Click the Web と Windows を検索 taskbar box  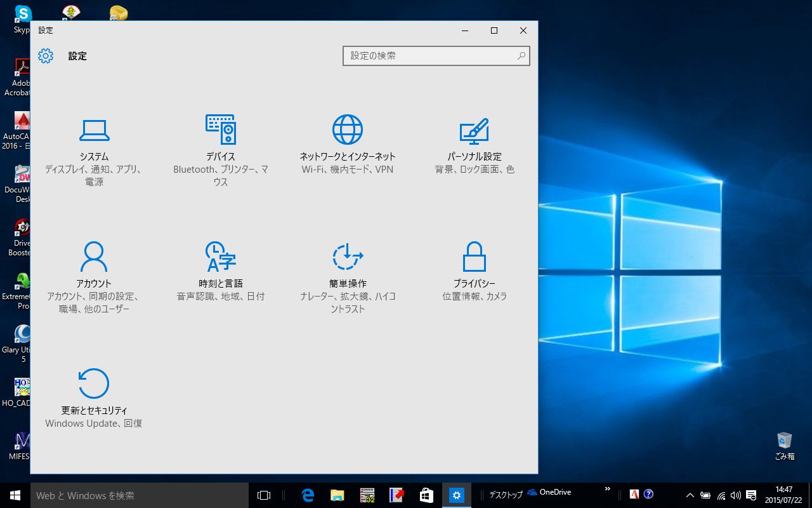(x=140, y=495)
